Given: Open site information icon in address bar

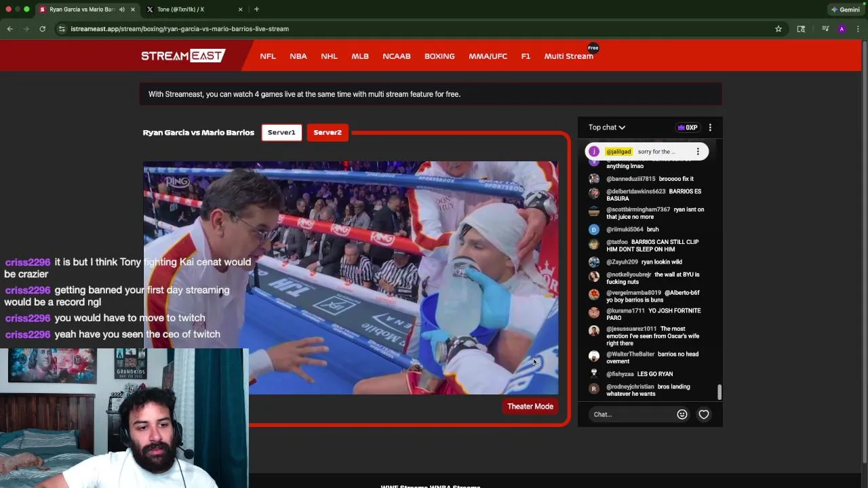Looking at the screenshot, I should [x=62, y=28].
